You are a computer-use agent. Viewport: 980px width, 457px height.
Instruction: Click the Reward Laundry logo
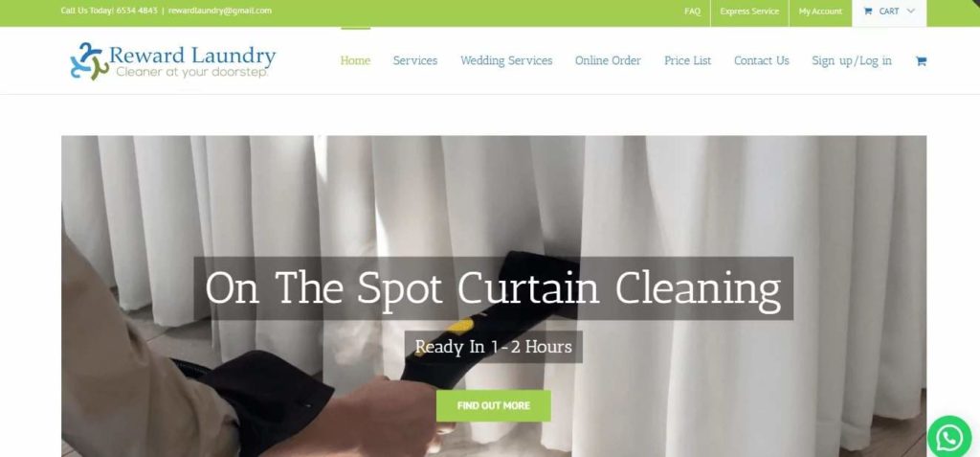point(173,60)
